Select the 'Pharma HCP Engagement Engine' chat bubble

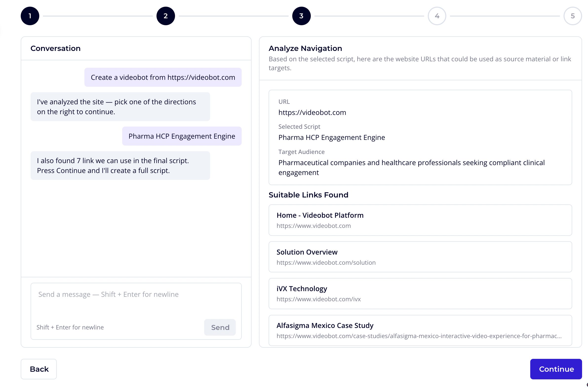(x=182, y=136)
